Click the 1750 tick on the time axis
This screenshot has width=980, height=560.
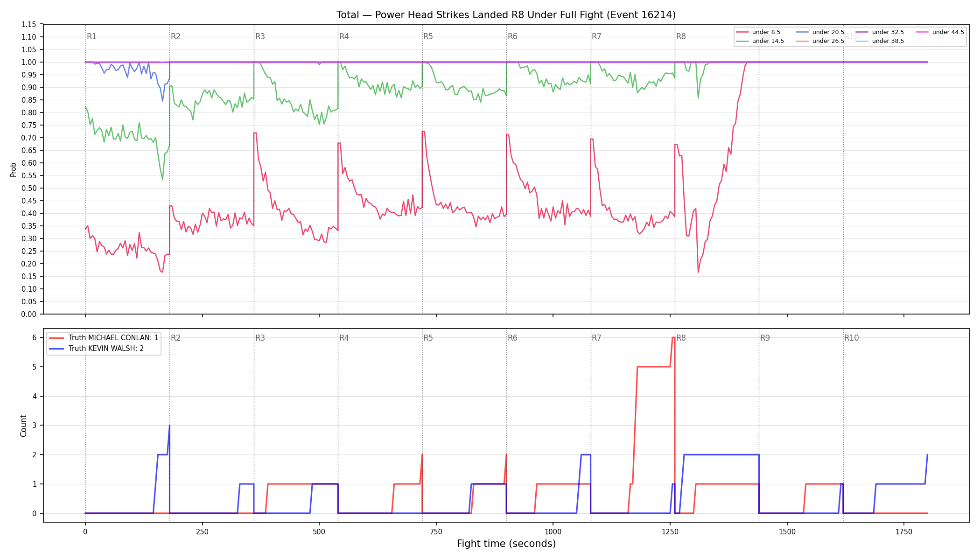click(904, 532)
